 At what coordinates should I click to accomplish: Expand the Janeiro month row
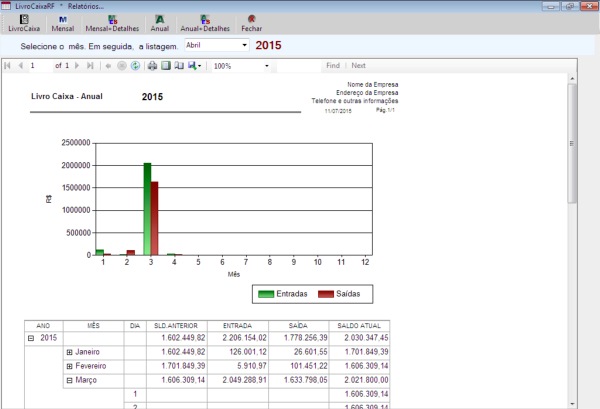(69, 352)
